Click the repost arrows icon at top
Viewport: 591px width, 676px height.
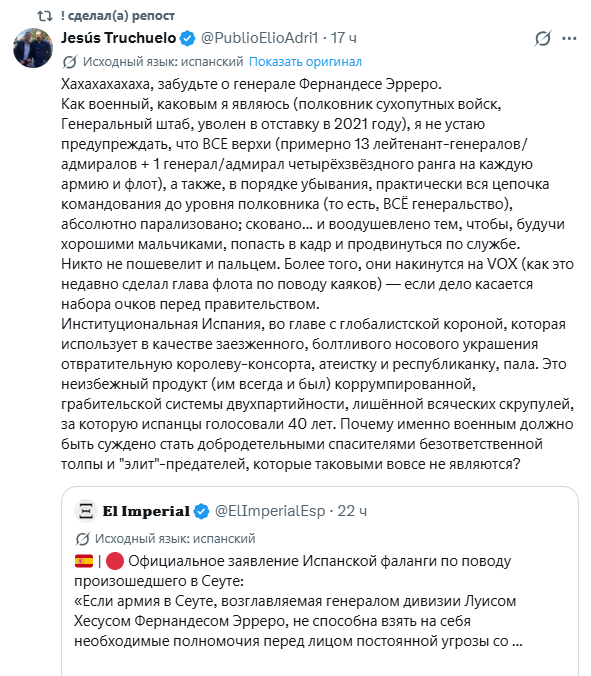(x=44, y=16)
